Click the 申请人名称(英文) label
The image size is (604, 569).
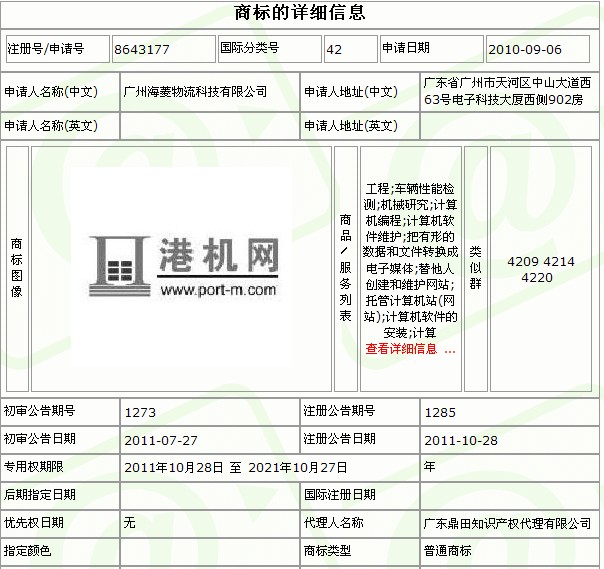point(51,126)
